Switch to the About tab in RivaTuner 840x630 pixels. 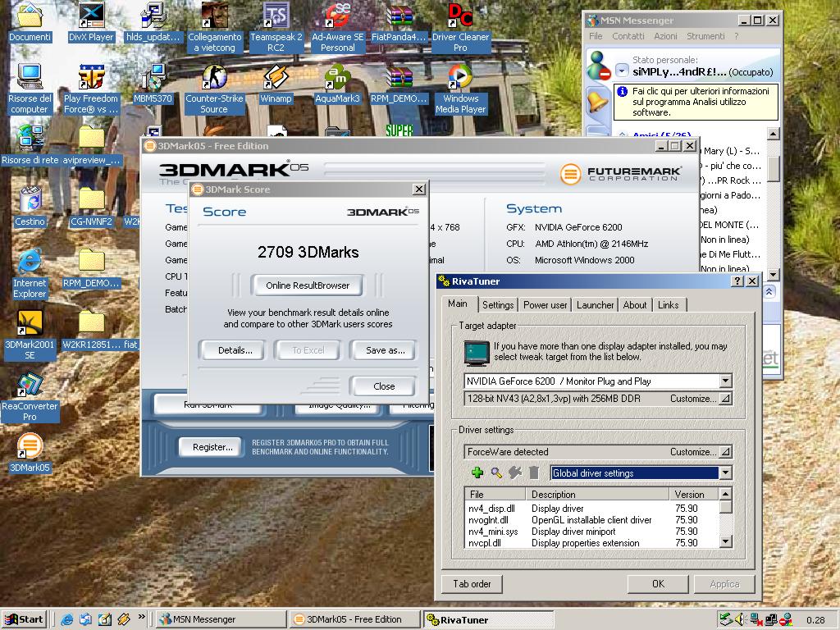635,305
